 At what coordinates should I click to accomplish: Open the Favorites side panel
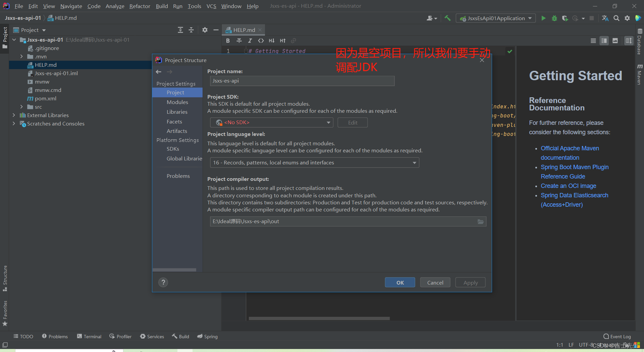[5, 313]
